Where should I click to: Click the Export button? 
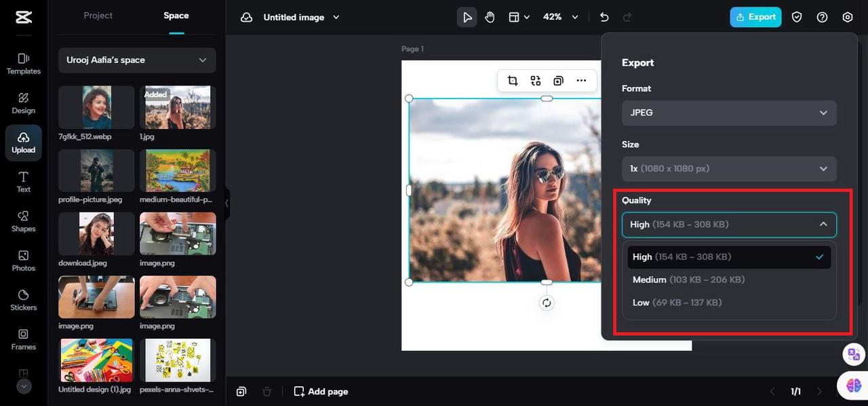click(x=755, y=17)
